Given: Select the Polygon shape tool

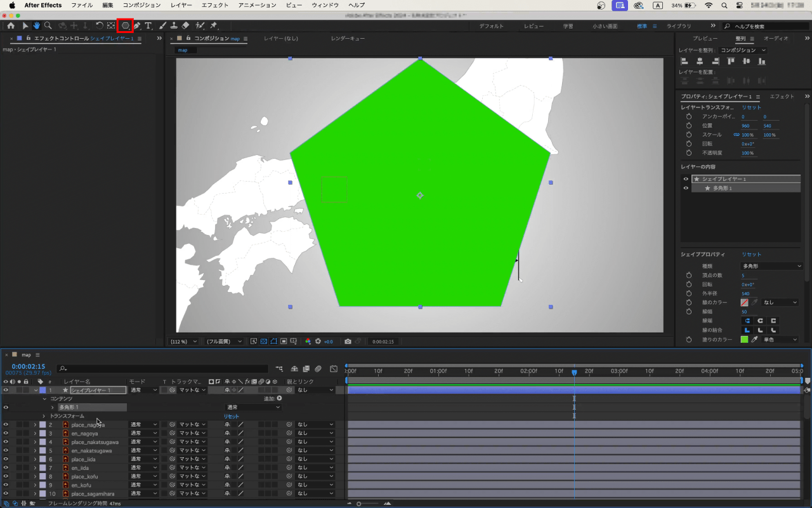Looking at the screenshot, I should (x=126, y=26).
